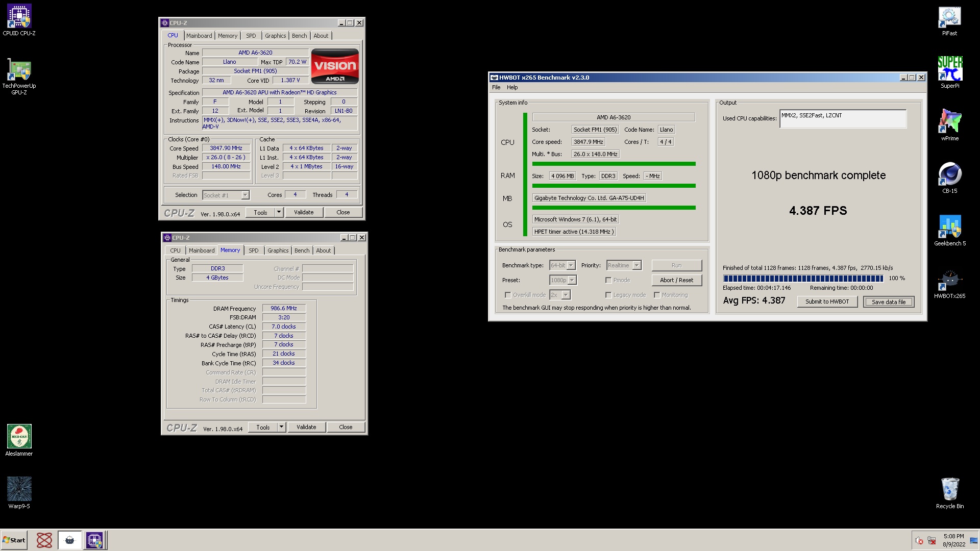This screenshot has height=551, width=980.
Task: Click the AMD Vision logo in CPU-Z
Action: 335,66
